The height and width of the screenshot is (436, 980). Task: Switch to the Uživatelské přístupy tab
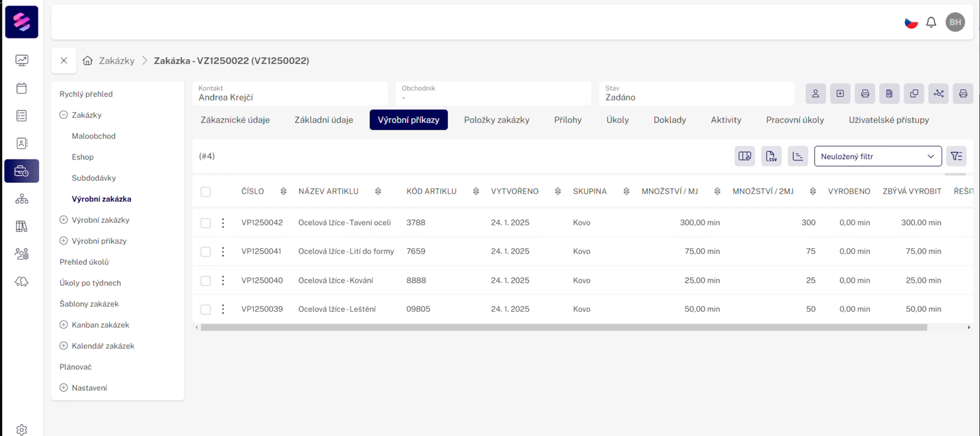[889, 120]
